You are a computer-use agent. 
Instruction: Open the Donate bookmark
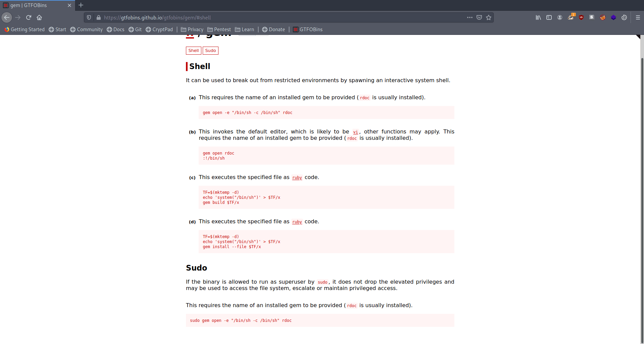274,30
